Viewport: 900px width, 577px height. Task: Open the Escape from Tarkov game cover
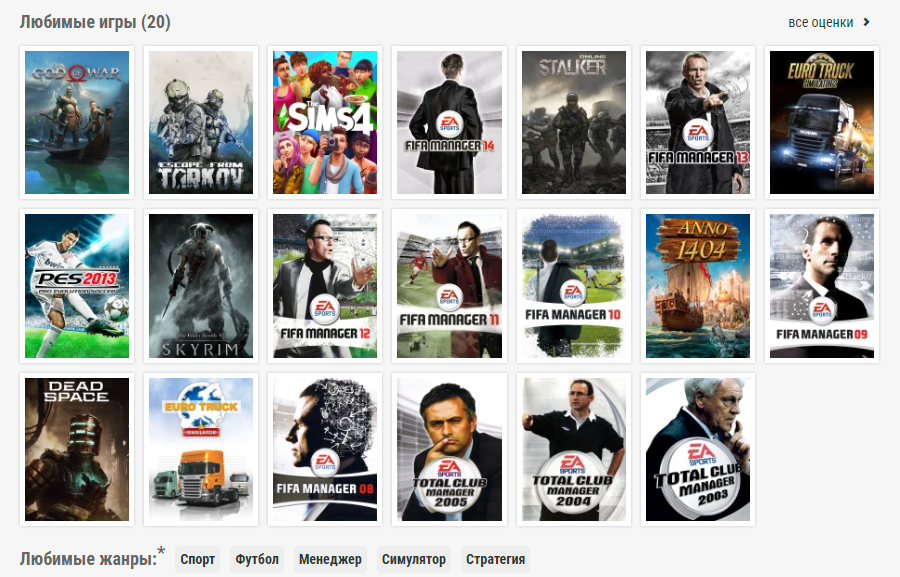point(201,122)
